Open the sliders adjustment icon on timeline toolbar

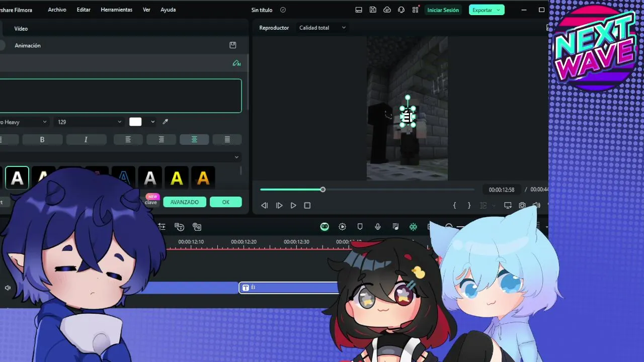tap(162, 227)
